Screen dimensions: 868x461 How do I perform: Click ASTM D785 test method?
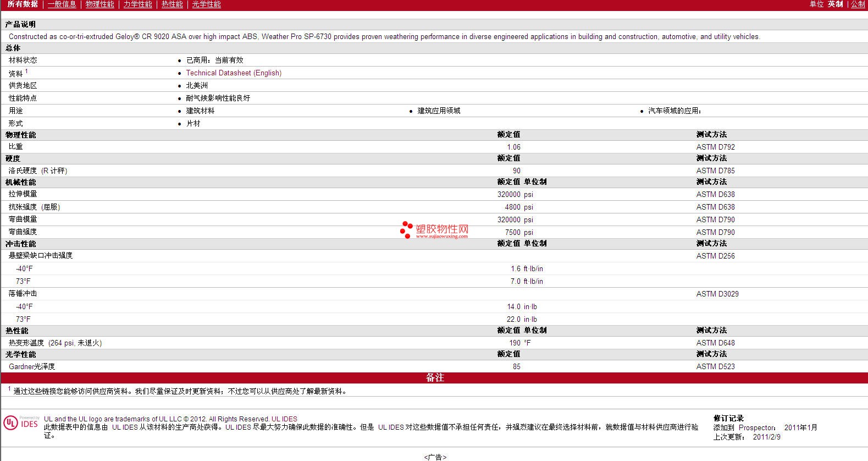[x=715, y=171]
